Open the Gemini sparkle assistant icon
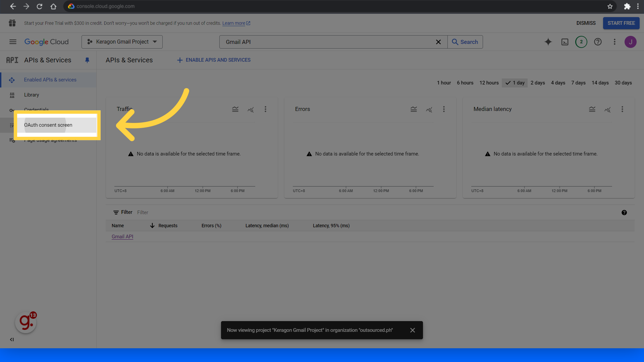Screen dimensions: 644x362 coord(548,42)
